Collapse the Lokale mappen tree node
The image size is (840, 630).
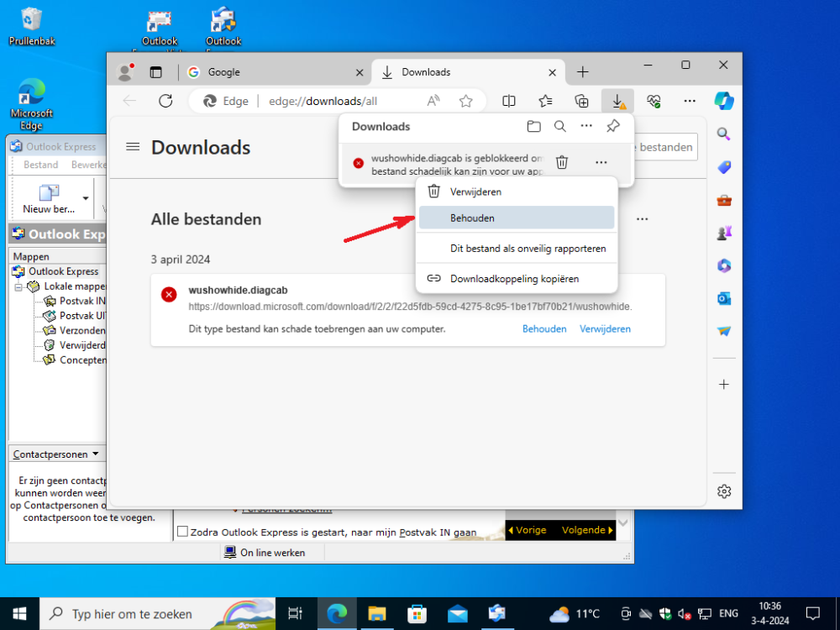click(18, 286)
